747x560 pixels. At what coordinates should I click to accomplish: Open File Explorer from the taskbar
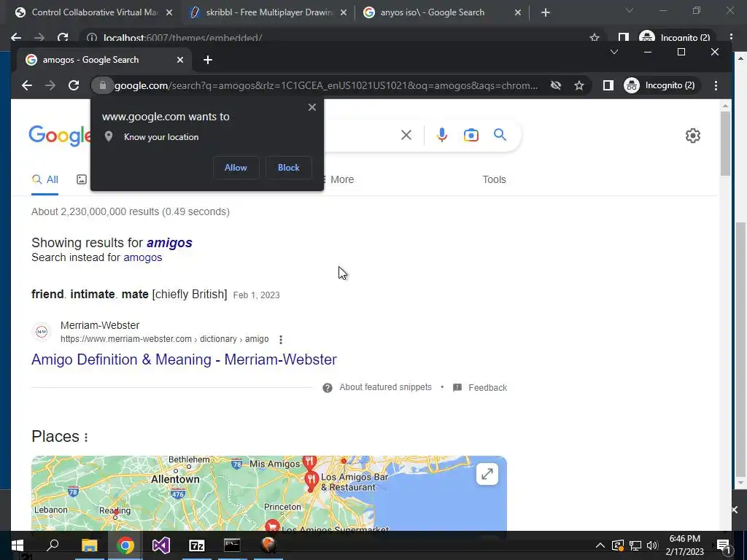pos(89,545)
